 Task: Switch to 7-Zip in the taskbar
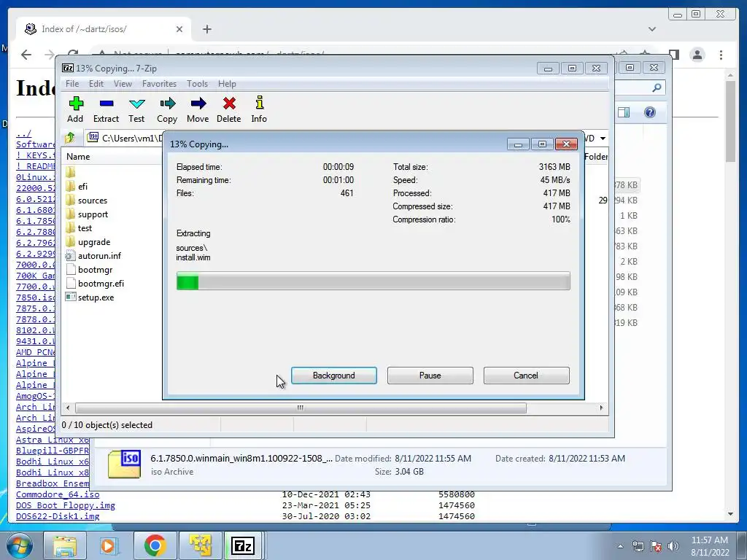tap(243, 545)
